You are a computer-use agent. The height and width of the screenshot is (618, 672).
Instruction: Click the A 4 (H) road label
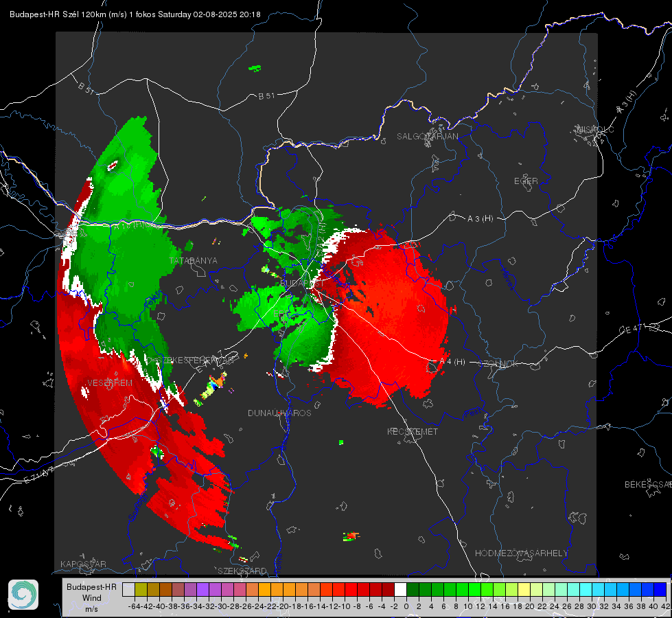point(452,362)
